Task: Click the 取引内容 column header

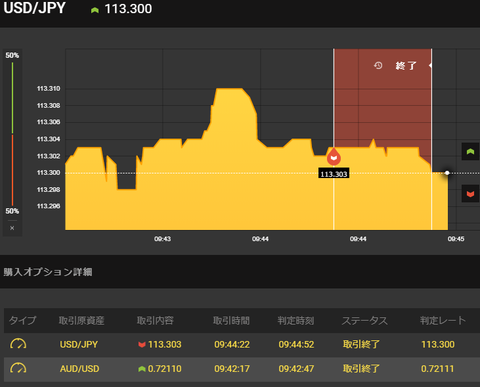Action: click(x=155, y=320)
